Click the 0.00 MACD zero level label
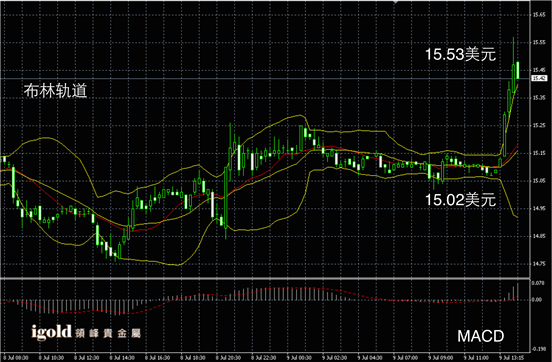The height and width of the screenshot is (362, 552). tap(537, 300)
